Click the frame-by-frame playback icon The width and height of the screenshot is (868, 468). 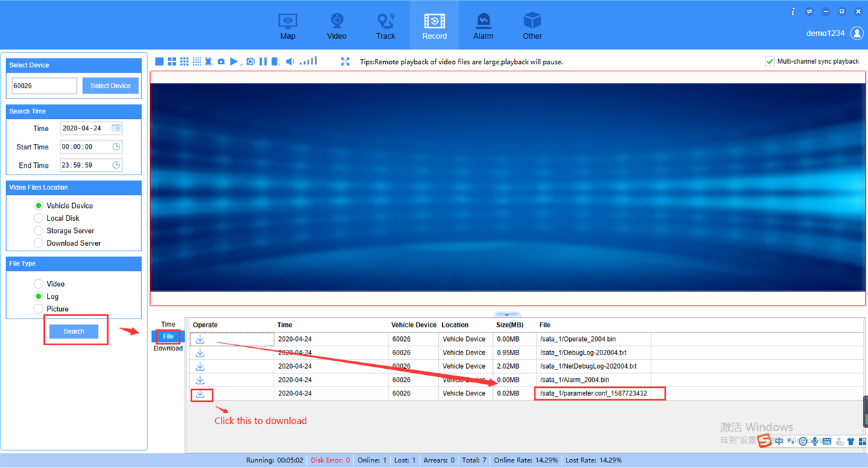point(250,61)
